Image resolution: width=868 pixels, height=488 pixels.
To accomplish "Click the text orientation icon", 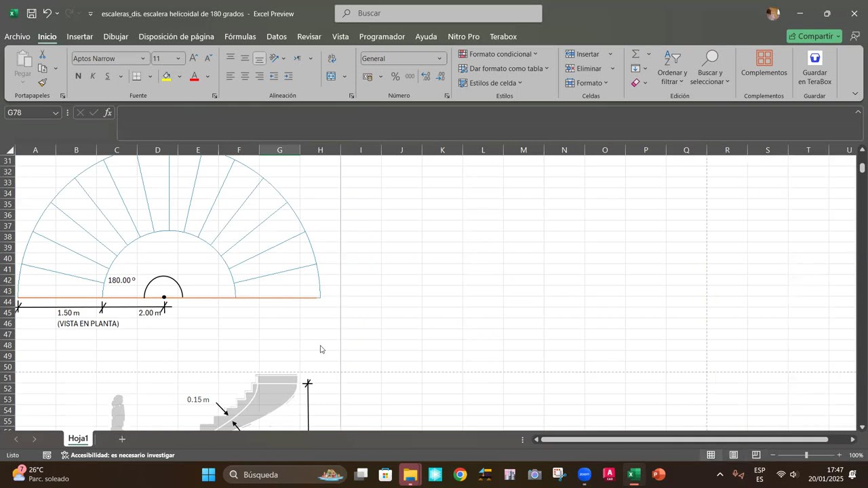I will (274, 58).
